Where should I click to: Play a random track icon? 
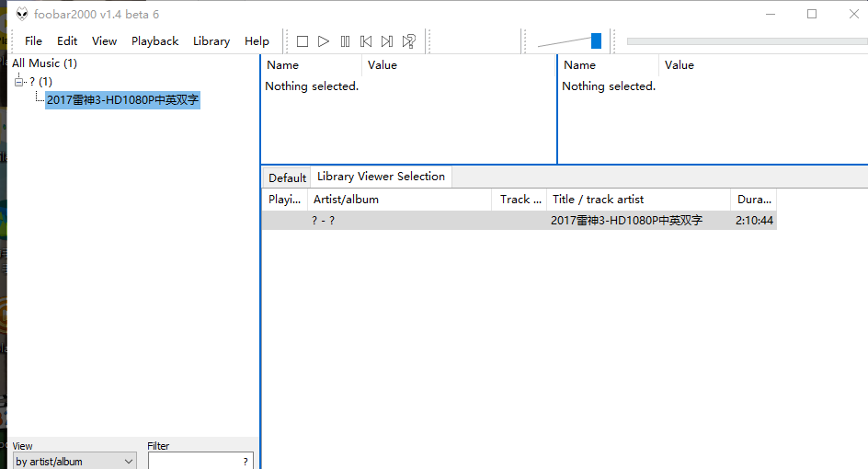click(x=408, y=41)
